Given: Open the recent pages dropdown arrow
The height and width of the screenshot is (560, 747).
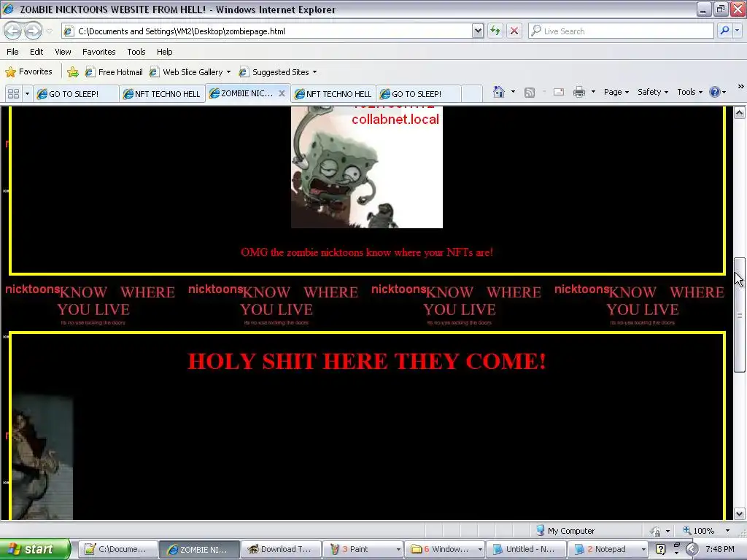Looking at the screenshot, I should point(49,31).
